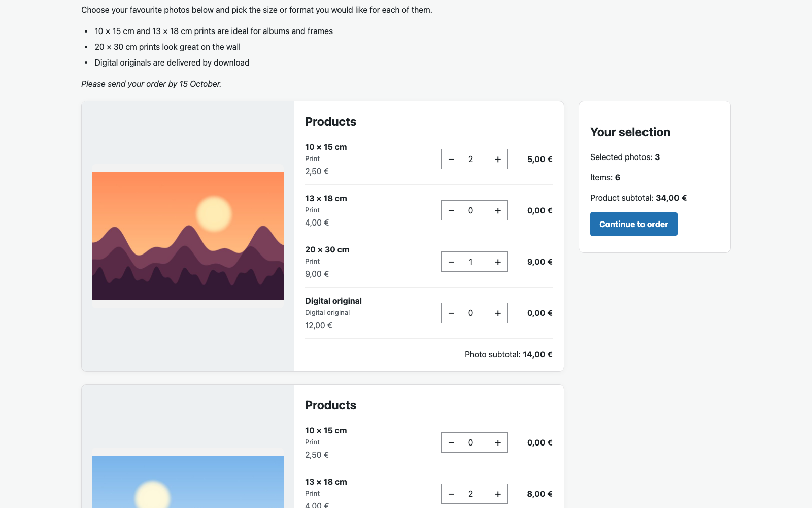Focus quantity field for 10 × 15 cm showing 2

coord(475,159)
